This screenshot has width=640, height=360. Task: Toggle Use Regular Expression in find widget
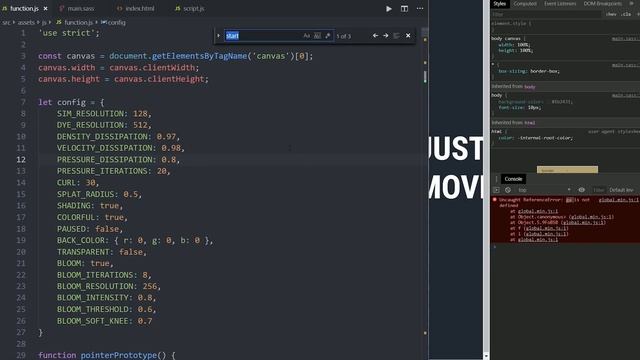coord(327,36)
